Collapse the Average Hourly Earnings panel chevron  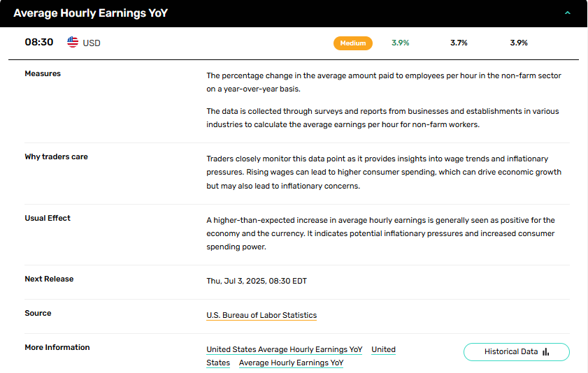(568, 13)
